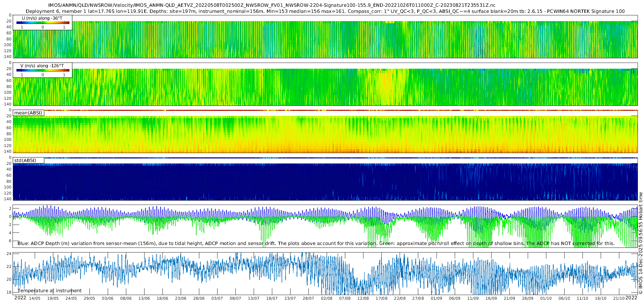Click the '18/07' date tick label

coord(272,298)
